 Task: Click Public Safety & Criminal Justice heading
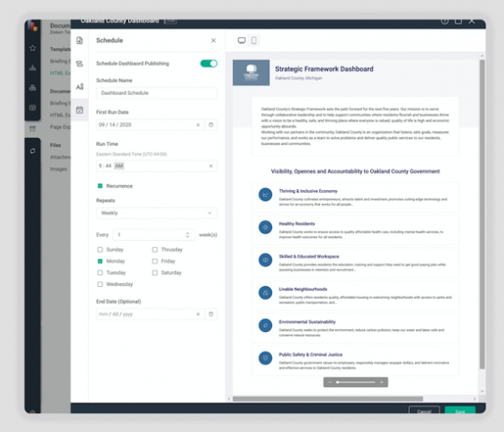[311, 355]
